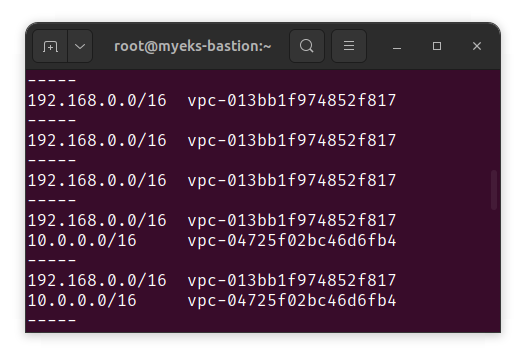Click the title root@myeks-bastion:~

coord(193,46)
